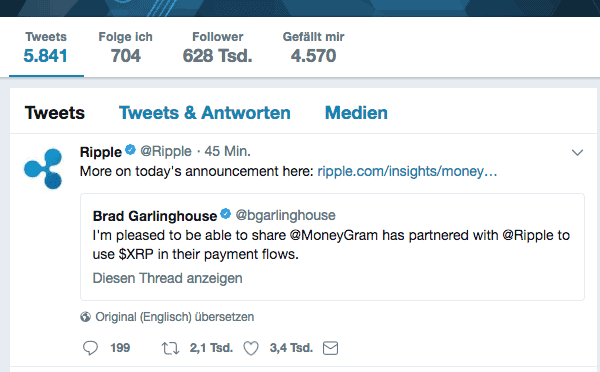600x372 pixels.
Task: Switch to the Medien tab
Action: pyautogui.click(x=356, y=113)
